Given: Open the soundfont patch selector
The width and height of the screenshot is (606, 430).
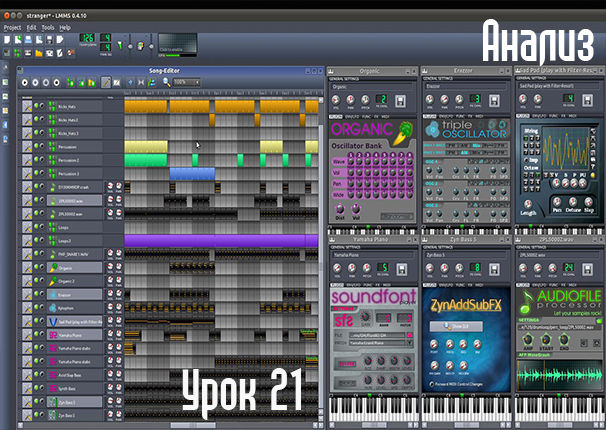Looking at the screenshot, I should pos(410,343).
